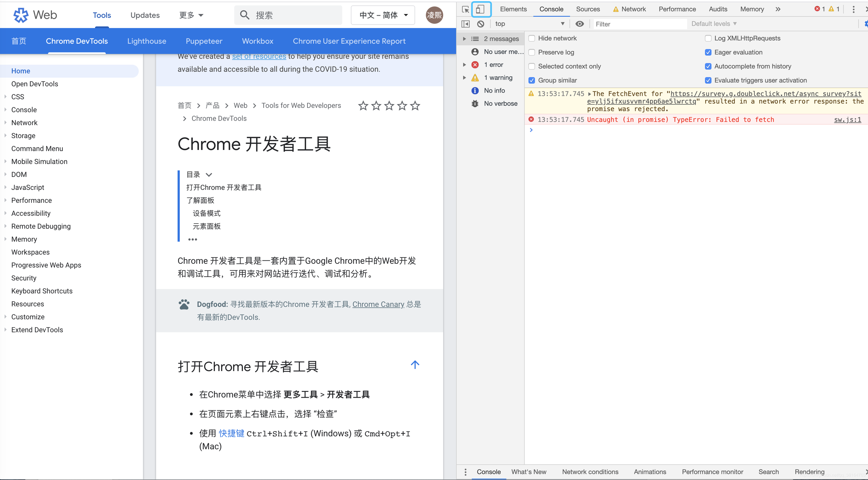Uncheck the Group similar checkbox

coord(532,81)
